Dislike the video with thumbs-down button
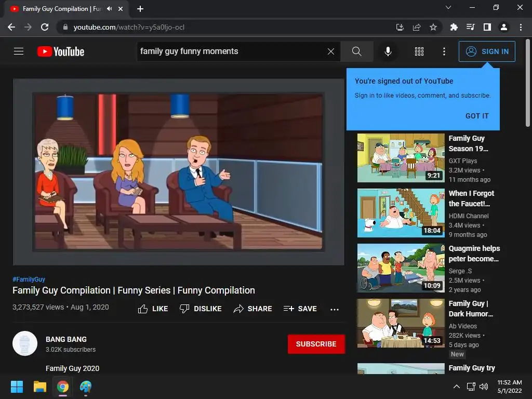532x399 pixels. coord(201,309)
